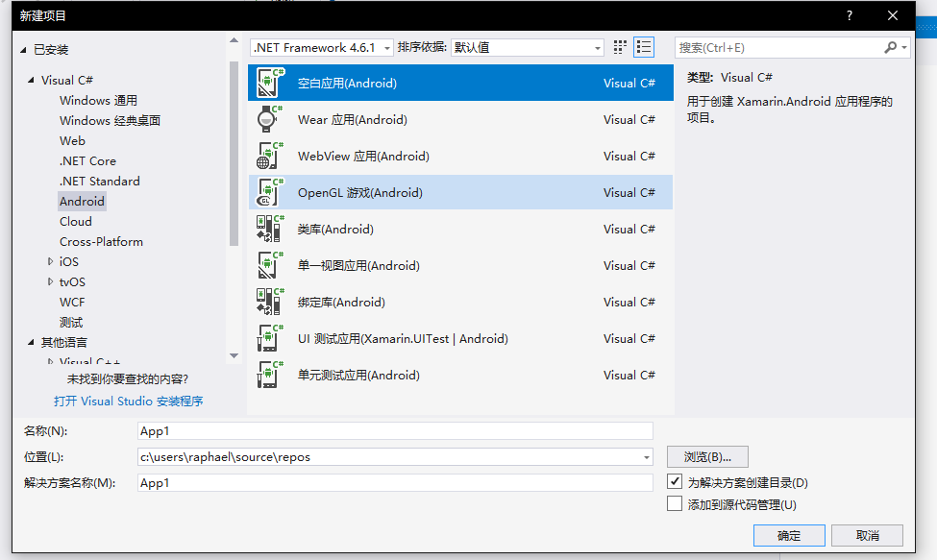Expand the tvOS tree node
The image size is (937, 560).
50,281
